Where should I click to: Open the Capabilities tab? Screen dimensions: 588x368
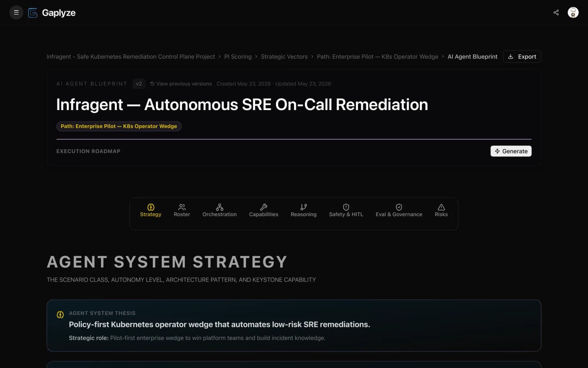click(x=263, y=210)
